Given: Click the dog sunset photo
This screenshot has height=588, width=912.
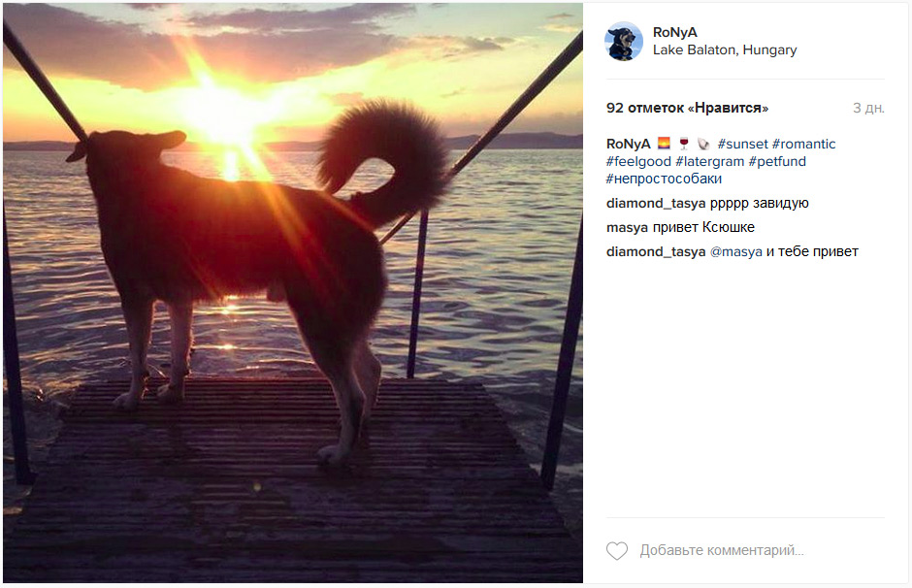Looking at the screenshot, I should point(293,293).
